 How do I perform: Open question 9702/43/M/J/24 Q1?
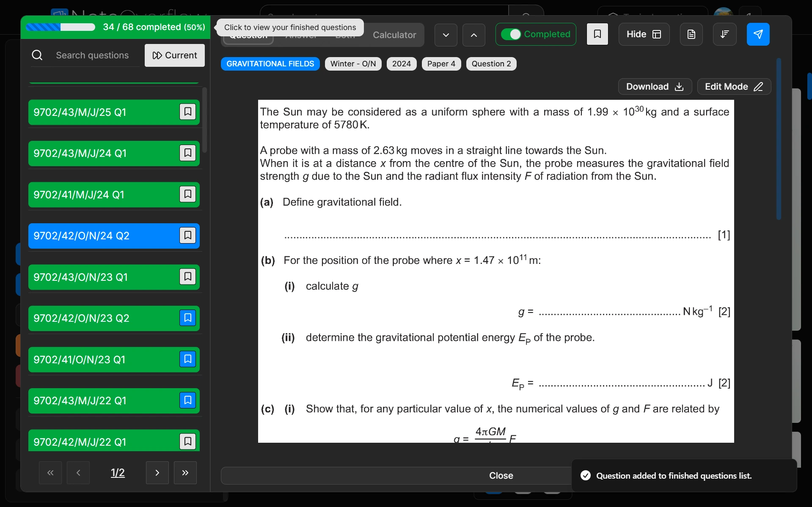coord(114,153)
